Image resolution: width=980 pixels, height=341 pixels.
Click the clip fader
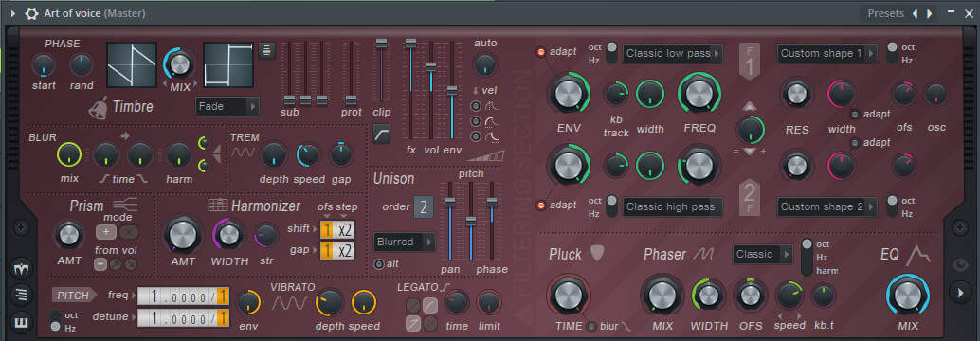coord(381,43)
